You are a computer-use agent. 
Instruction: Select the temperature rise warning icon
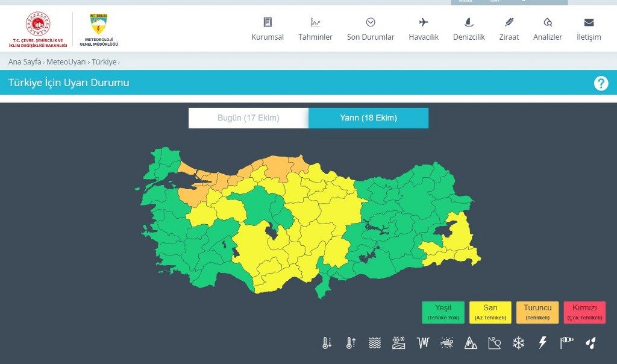[351, 343]
